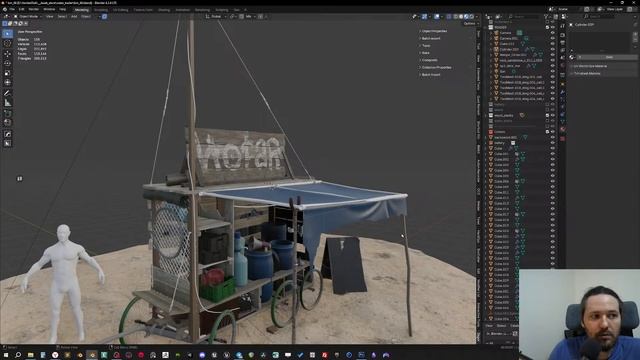Open the Object Mode dropdown
This screenshot has width=640, height=360.
[28, 17]
